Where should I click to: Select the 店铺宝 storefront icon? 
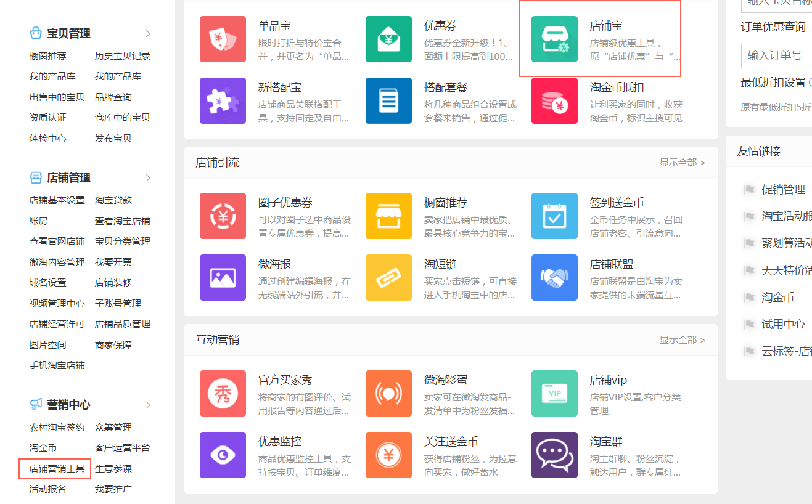[554, 39]
